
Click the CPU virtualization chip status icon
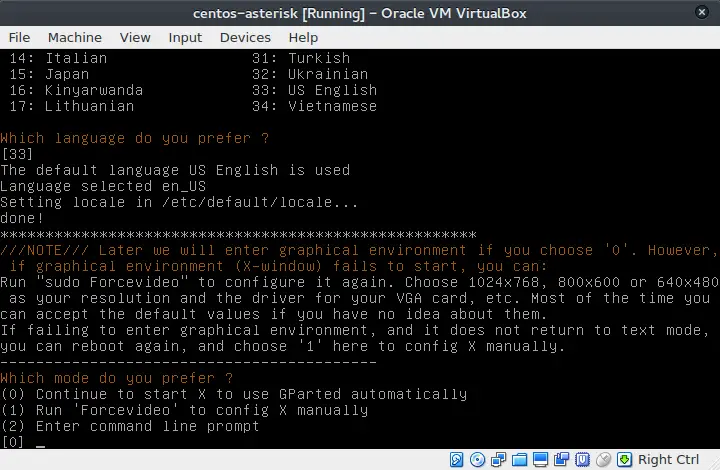coord(582,459)
